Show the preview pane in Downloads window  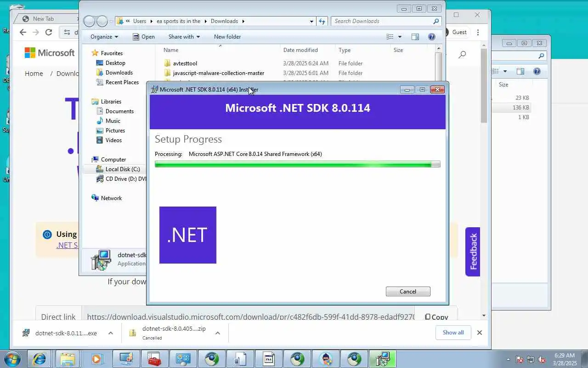415,37
